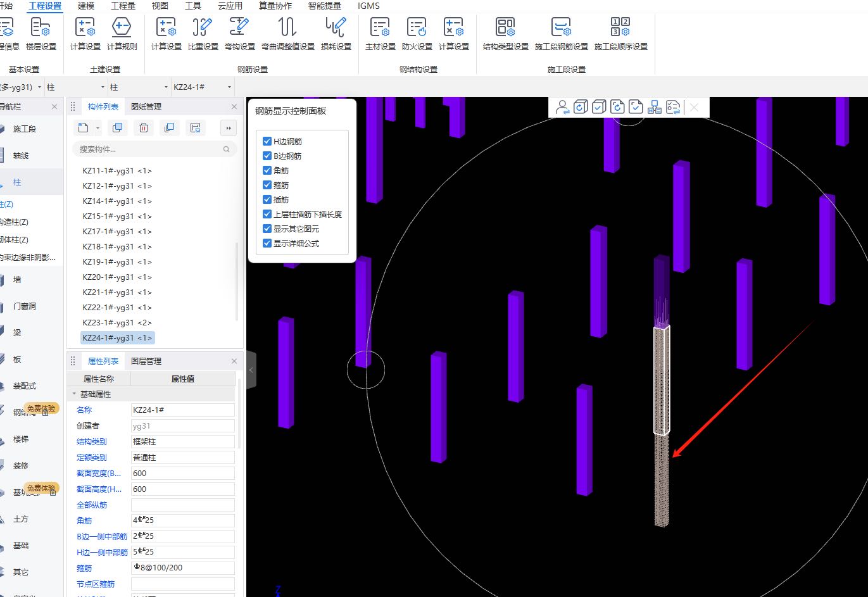Toggle the 上层柱插筋下插长度 checkbox
This screenshot has width=868, height=597.
[267, 214]
